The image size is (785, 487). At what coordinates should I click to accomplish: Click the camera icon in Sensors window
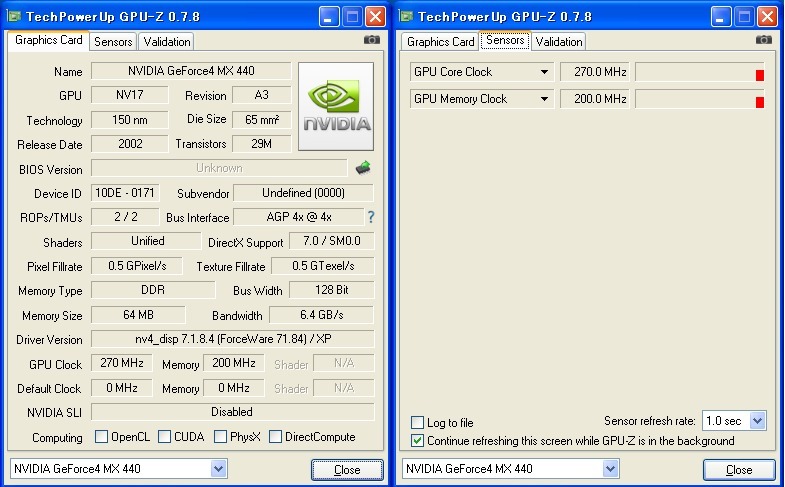[x=763, y=40]
